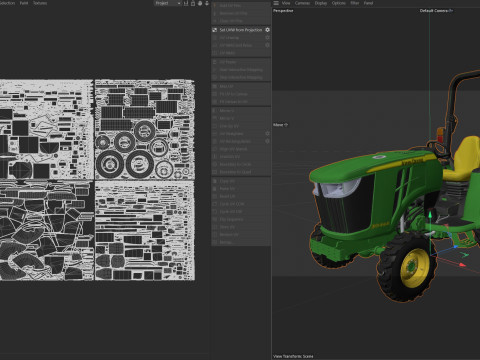
Task: Open the viewport Options menu
Action: point(339,3)
